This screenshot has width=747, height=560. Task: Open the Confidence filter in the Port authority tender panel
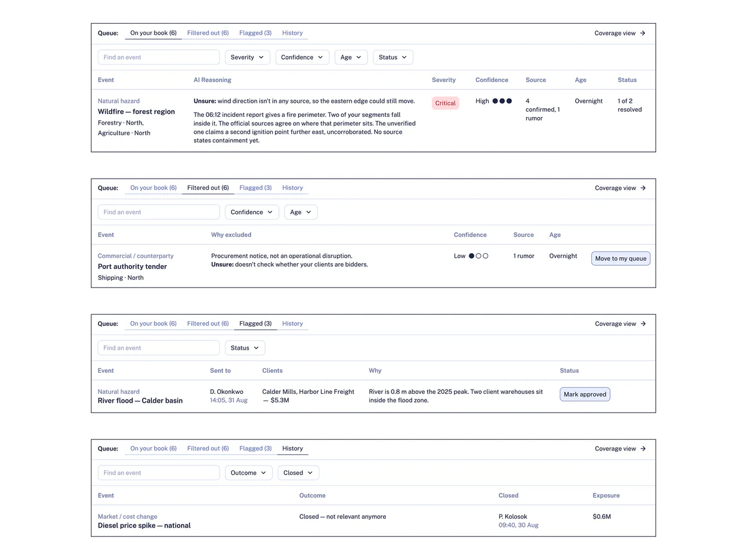(252, 212)
